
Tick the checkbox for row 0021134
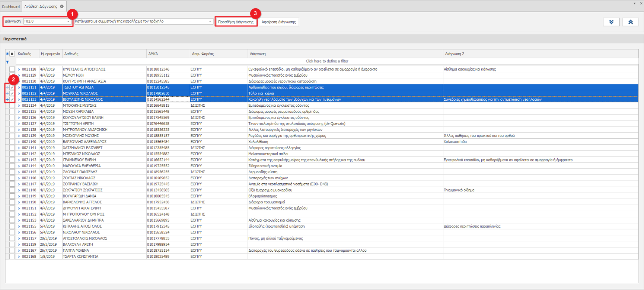(x=12, y=106)
